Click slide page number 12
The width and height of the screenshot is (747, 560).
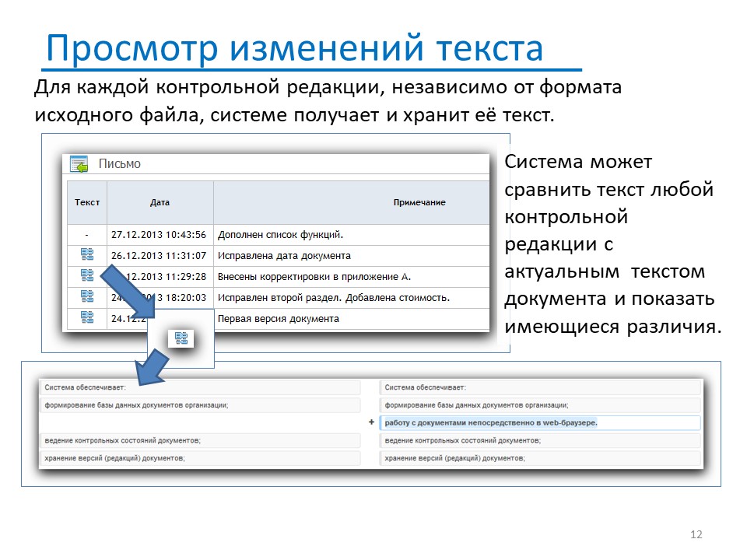coord(696,534)
